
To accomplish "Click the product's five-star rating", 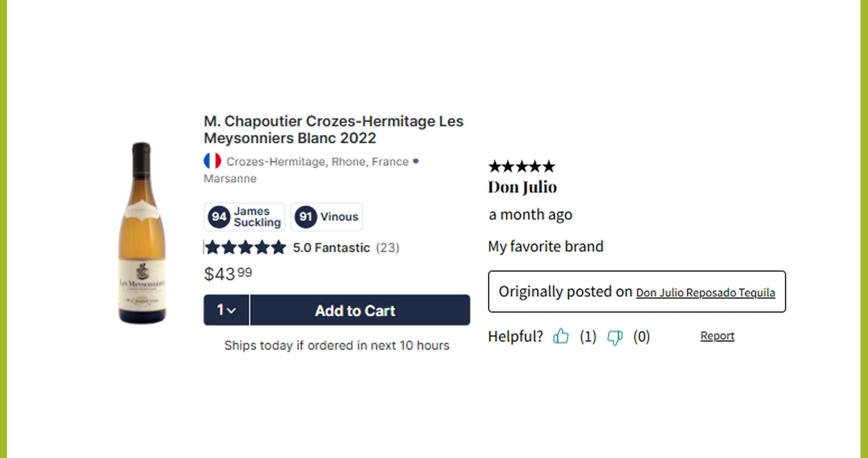I will 245,248.
